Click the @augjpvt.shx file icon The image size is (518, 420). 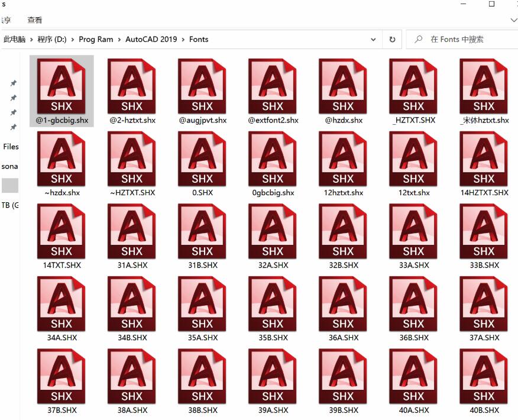point(202,86)
